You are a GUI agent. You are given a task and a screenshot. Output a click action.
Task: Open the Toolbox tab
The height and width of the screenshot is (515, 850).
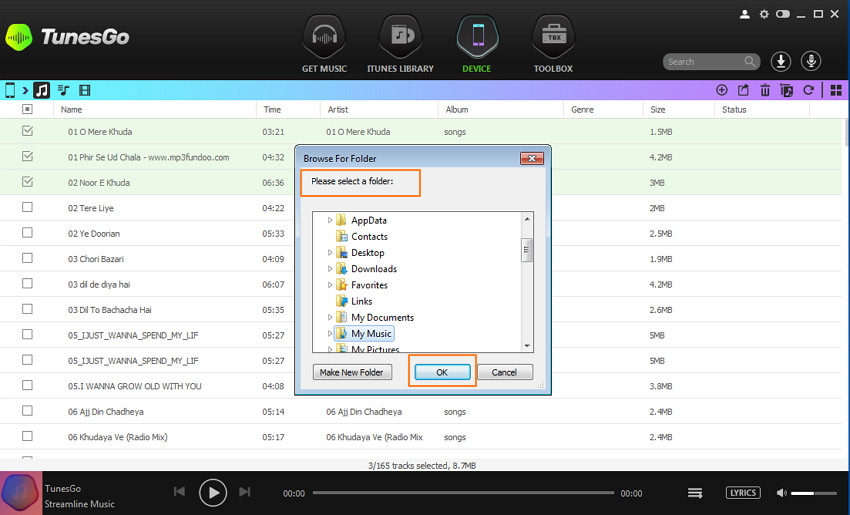[553, 44]
